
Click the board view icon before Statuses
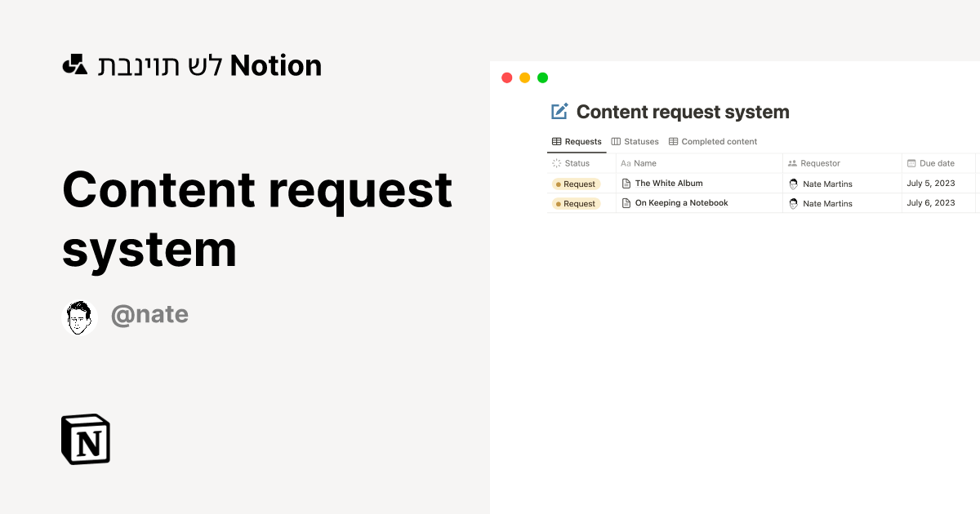pos(615,141)
